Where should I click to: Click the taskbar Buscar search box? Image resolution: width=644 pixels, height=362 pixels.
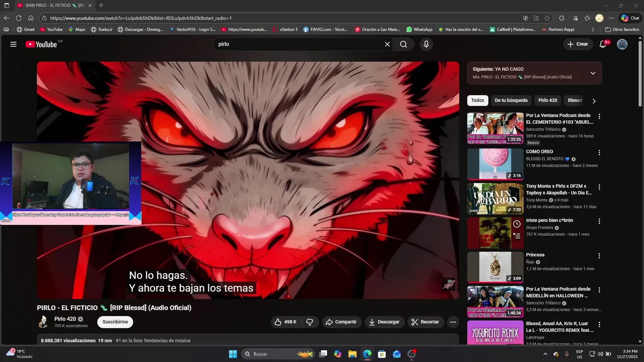(x=278, y=354)
